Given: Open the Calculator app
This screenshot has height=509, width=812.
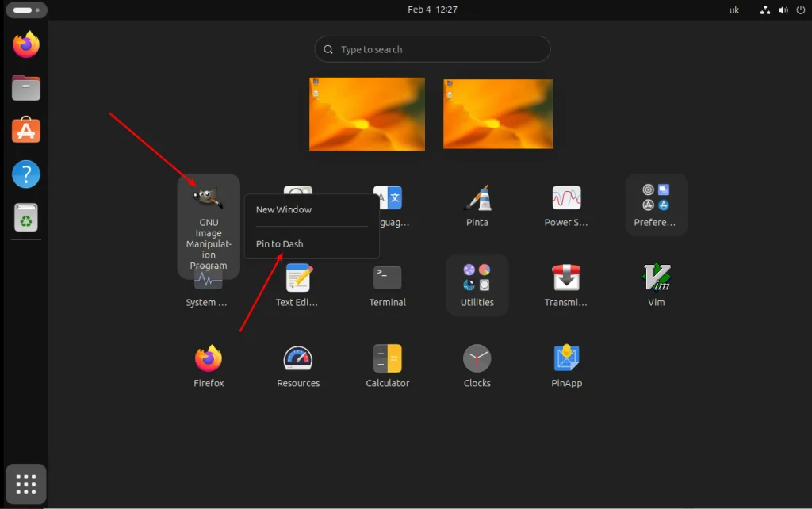Looking at the screenshot, I should [387, 358].
